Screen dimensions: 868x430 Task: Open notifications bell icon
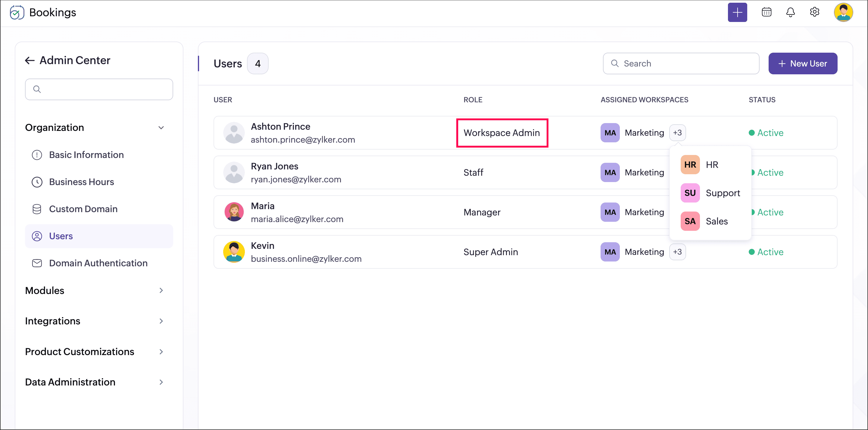(790, 12)
